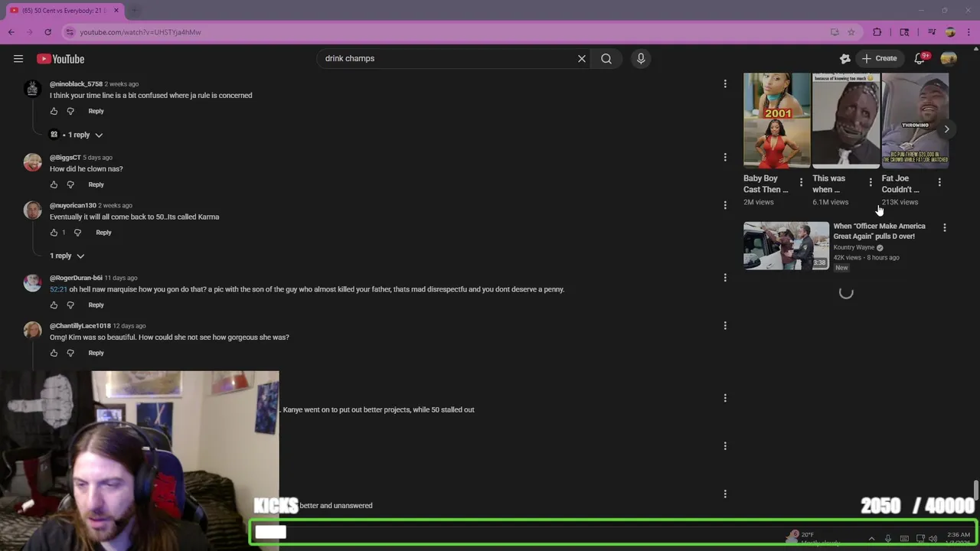Start voice search with microphone icon
980x551 pixels.
point(641,58)
